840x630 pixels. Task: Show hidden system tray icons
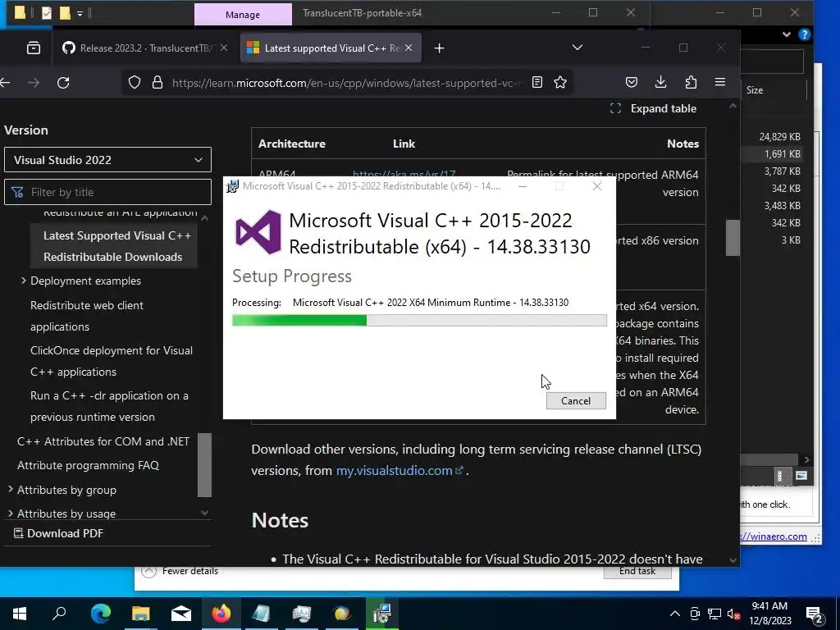point(675,614)
